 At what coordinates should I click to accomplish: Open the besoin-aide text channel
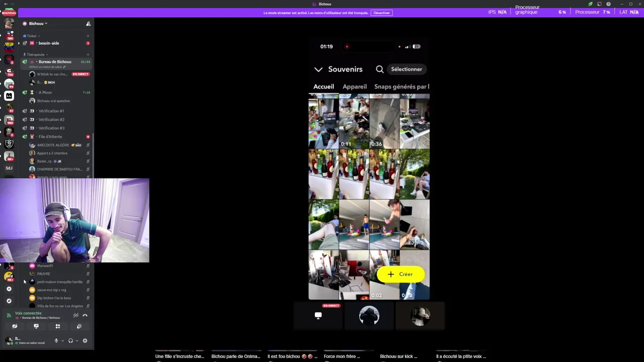point(56,43)
